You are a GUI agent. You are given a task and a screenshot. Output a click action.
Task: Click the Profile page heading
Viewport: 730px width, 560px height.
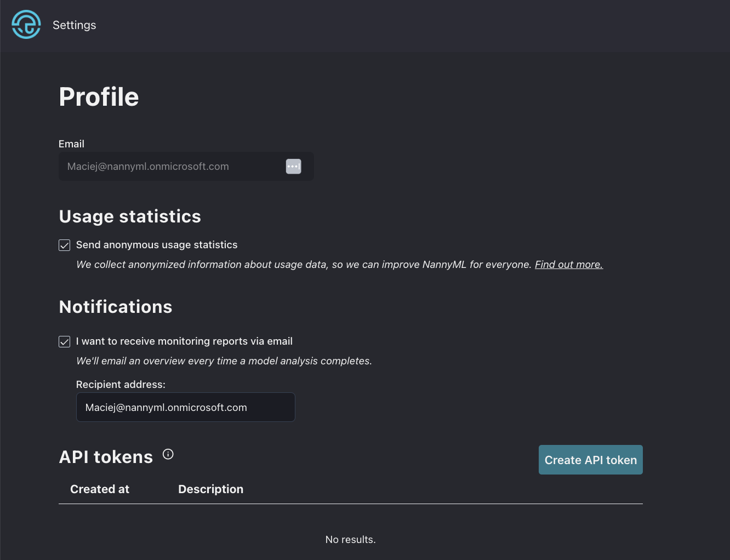(99, 97)
